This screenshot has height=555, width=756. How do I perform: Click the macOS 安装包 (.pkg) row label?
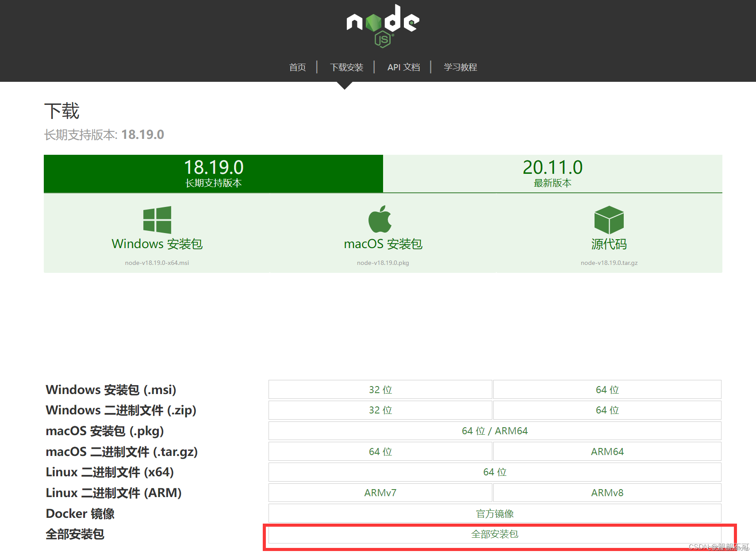click(x=105, y=431)
